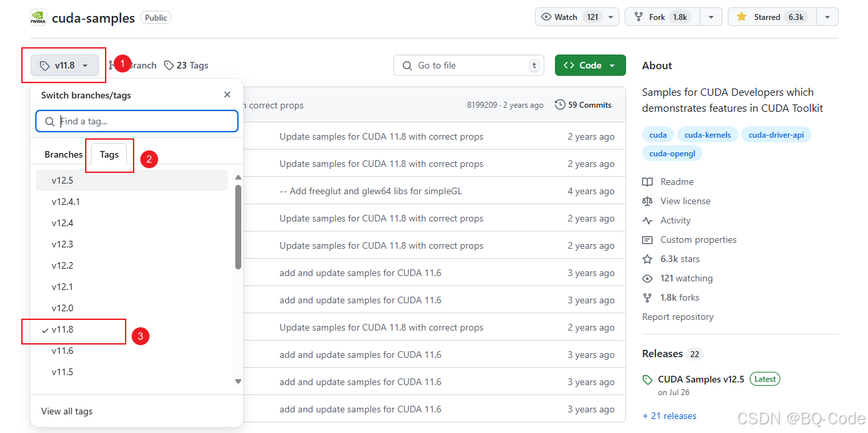Open the Releases 22 heading
868x433 pixels.
(673, 354)
